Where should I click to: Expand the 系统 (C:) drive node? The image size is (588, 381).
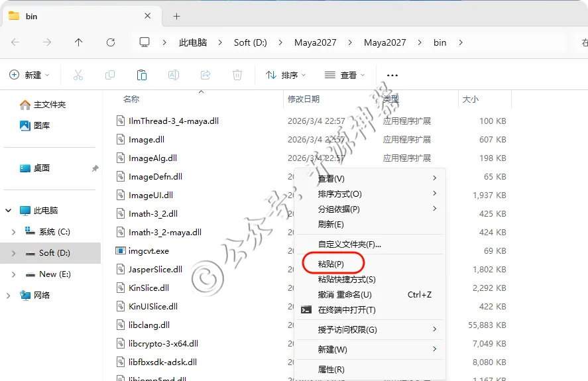coord(13,232)
